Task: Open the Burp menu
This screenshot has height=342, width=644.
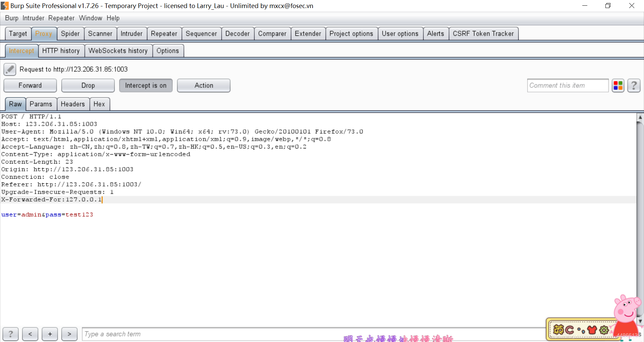Action: 12,18
